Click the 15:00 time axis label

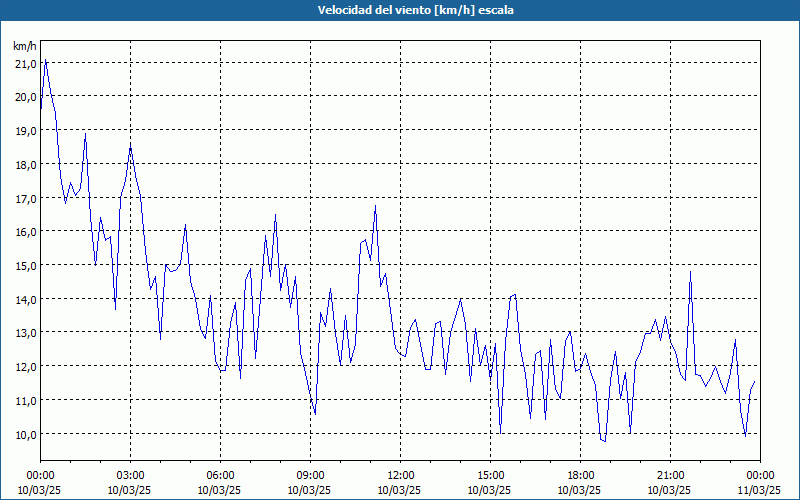(x=490, y=476)
